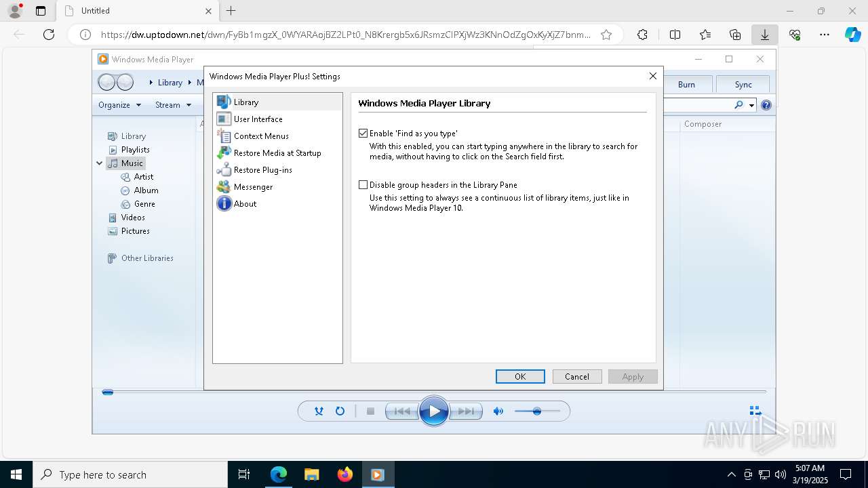Click the Windows taskbar search box
The image size is (868, 488).
click(130, 474)
